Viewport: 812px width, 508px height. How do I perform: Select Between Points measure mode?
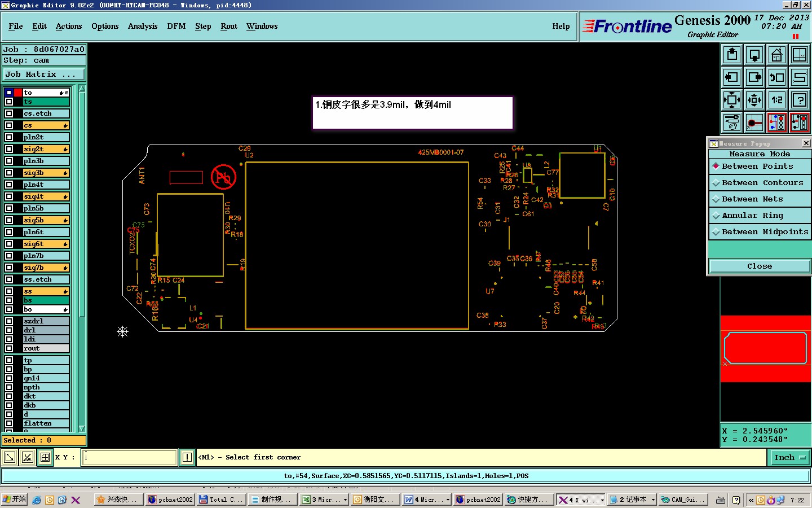[760, 167]
